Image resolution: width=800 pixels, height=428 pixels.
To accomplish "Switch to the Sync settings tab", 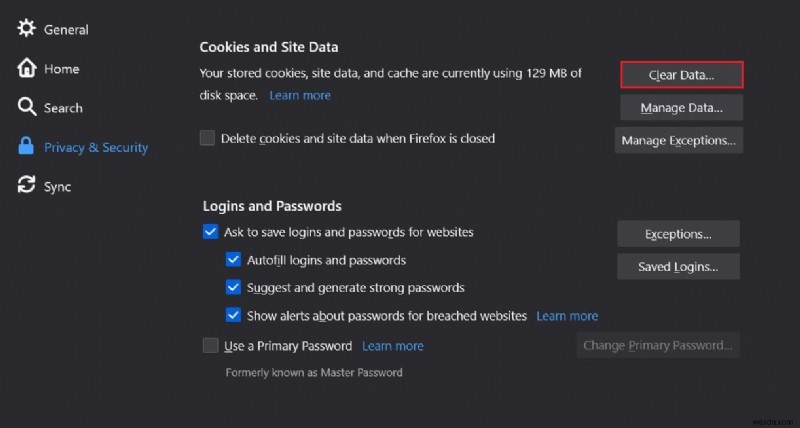I will (x=57, y=186).
